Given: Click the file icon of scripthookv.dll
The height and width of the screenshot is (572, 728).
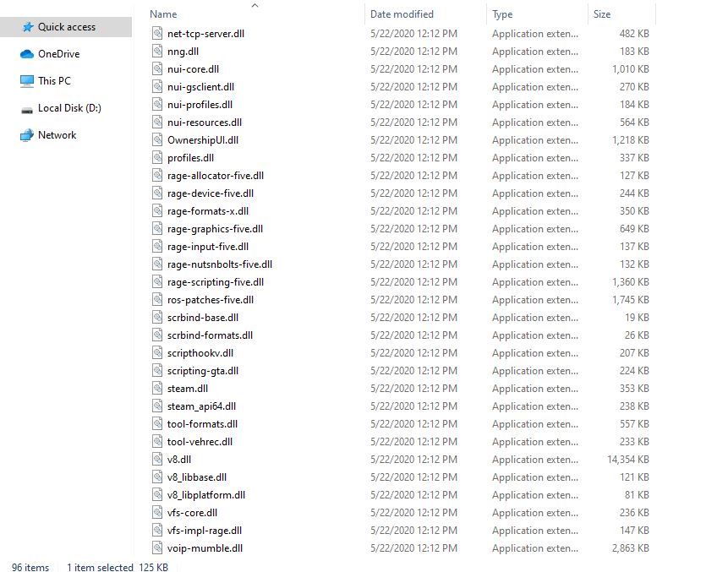Looking at the screenshot, I should pos(157,353).
